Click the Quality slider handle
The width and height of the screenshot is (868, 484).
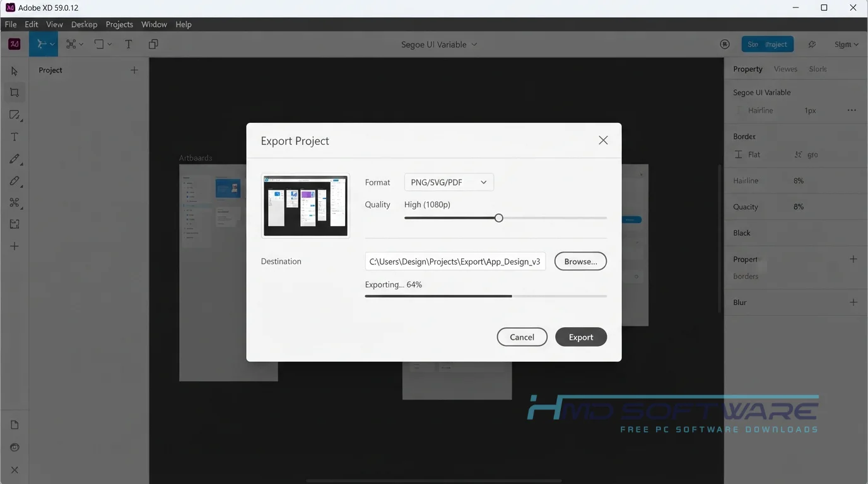pos(499,218)
